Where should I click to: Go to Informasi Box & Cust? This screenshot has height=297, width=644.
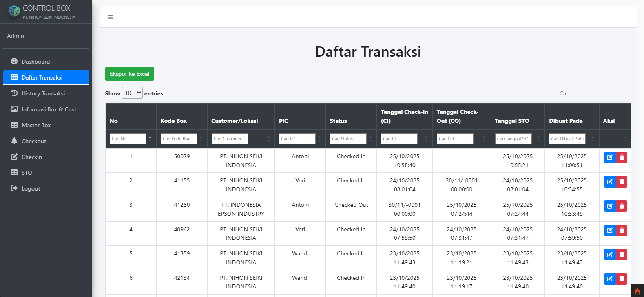[46, 109]
